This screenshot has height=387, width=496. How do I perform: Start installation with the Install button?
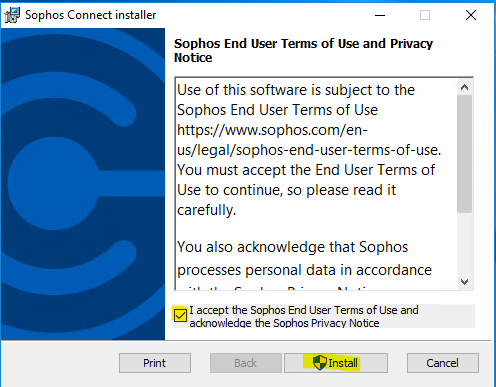(336, 363)
